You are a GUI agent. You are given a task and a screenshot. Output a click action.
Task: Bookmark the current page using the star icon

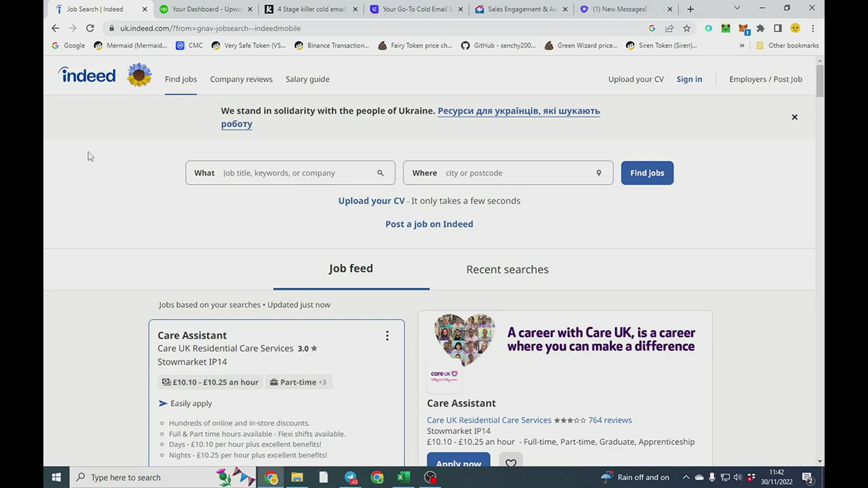click(687, 28)
